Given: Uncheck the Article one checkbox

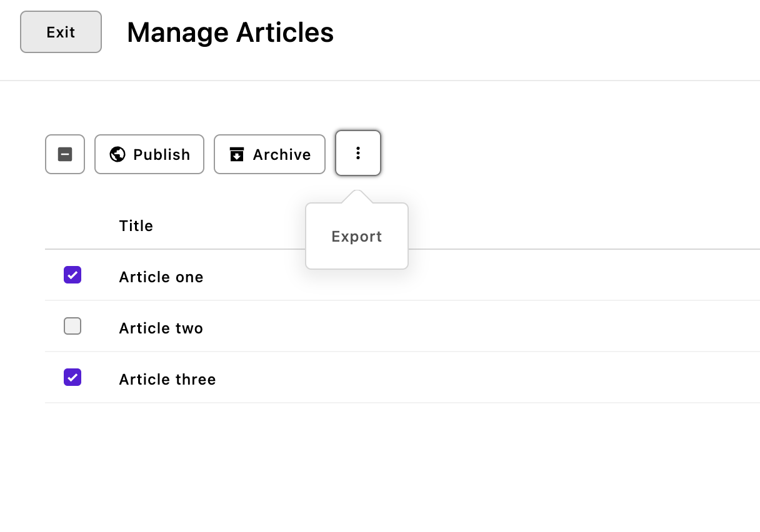Looking at the screenshot, I should pyautogui.click(x=72, y=275).
